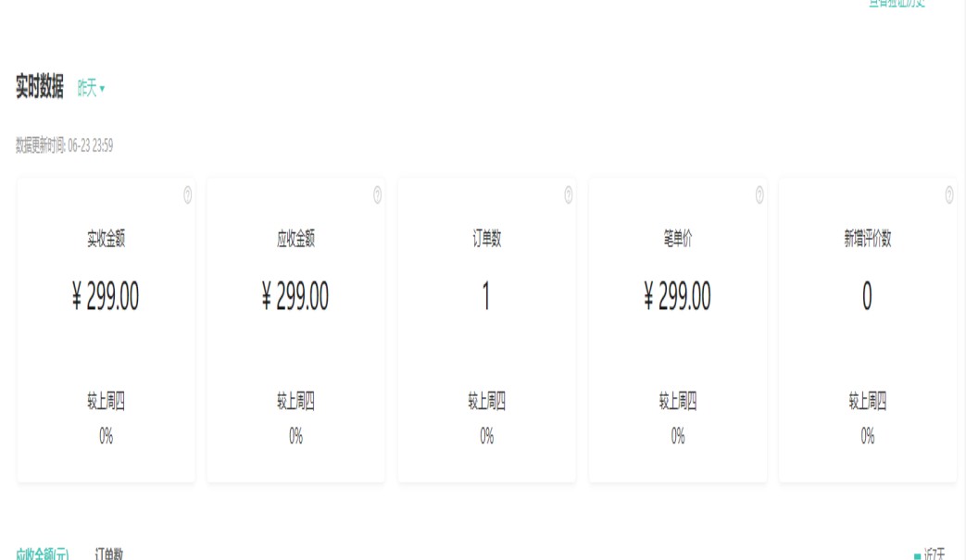This screenshot has height=560, width=966.
Task: Show help icon info for 新增评价数
Action: point(949,194)
